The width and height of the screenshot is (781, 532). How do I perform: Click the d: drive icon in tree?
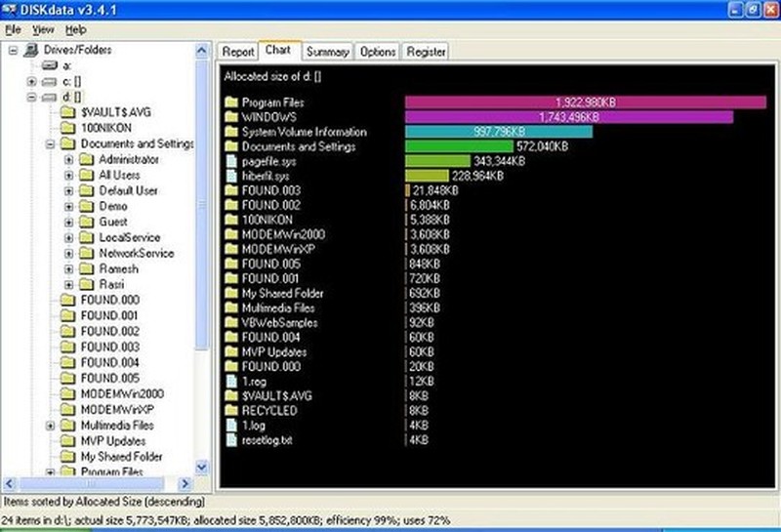click(x=50, y=98)
